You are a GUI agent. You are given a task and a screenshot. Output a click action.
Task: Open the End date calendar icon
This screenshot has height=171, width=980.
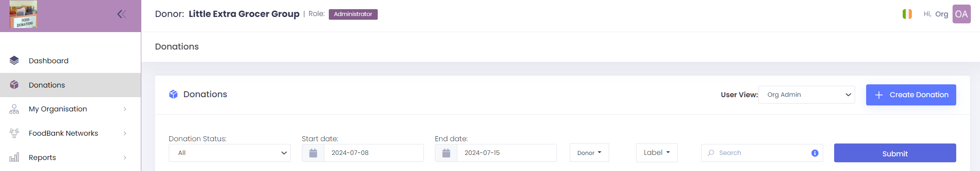pos(446,153)
